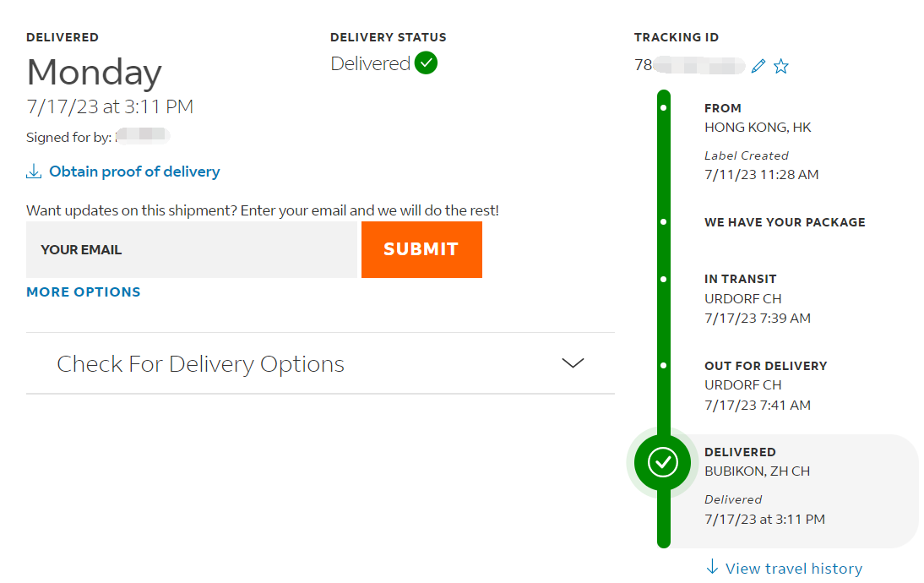Submit the email for shipment updates
Viewport: 924px width, 583px height.
pyautogui.click(x=422, y=249)
